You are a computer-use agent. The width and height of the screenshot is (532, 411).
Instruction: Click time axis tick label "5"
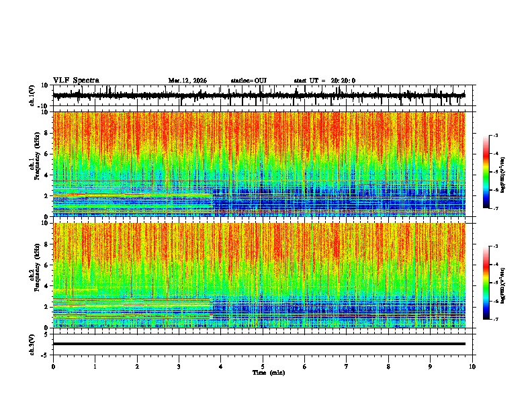tap(263, 367)
